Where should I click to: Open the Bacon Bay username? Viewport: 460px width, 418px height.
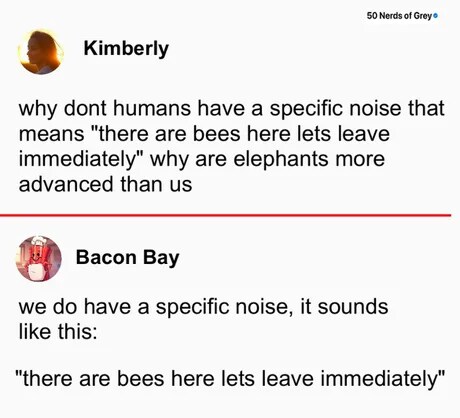click(127, 258)
